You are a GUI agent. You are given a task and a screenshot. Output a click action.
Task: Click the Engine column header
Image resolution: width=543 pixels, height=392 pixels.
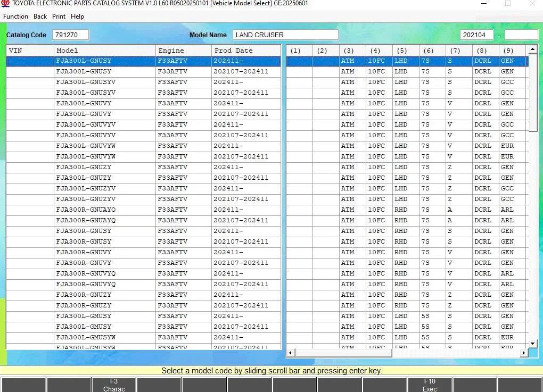coord(184,51)
